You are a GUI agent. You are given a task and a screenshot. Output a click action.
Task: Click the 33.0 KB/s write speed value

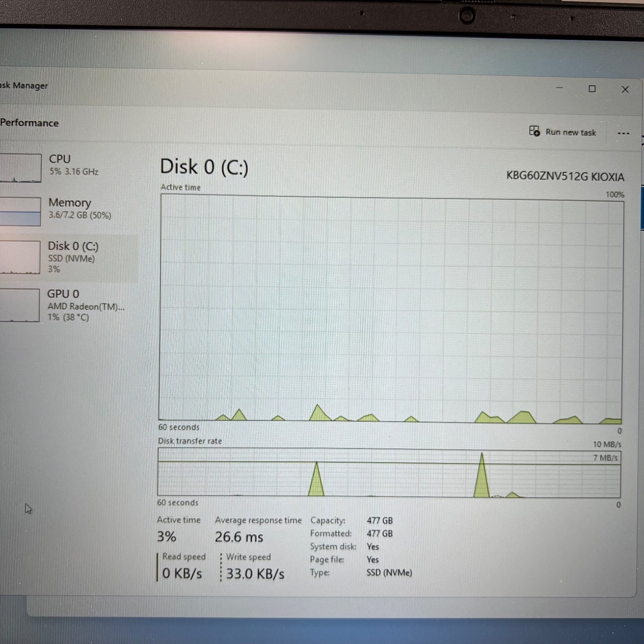[x=255, y=574]
